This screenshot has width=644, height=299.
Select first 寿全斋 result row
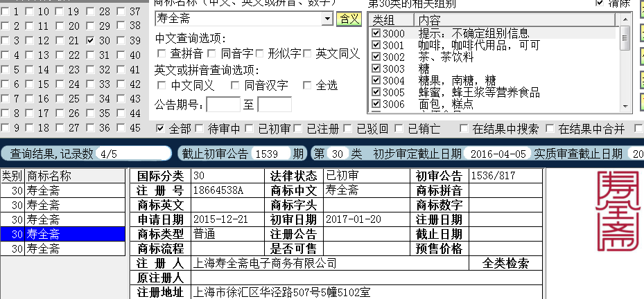click(63, 190)
